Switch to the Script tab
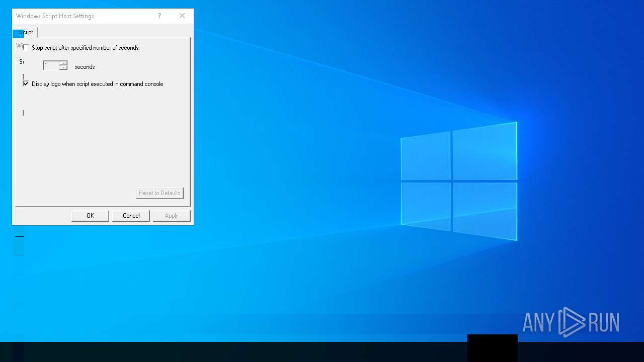Viewport: 644px width, 362px height. [x=26, y=32]
